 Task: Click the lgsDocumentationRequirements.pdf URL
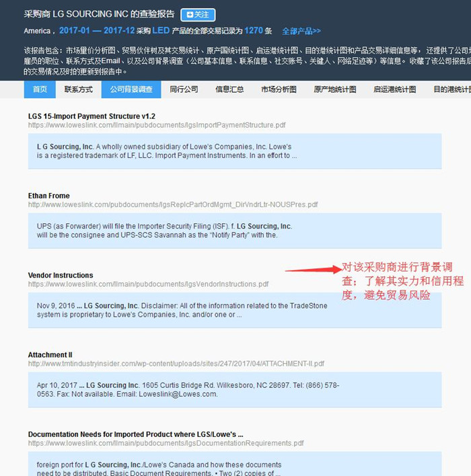(166, 443)
